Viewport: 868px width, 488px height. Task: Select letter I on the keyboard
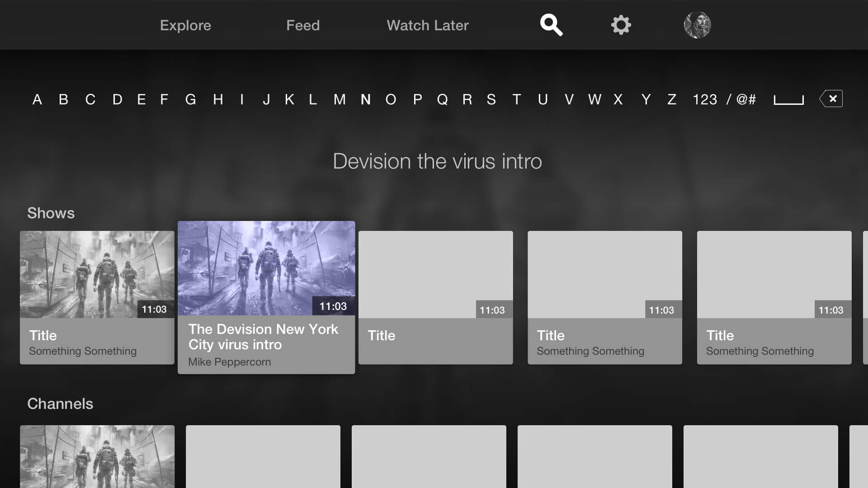[242, 99]
